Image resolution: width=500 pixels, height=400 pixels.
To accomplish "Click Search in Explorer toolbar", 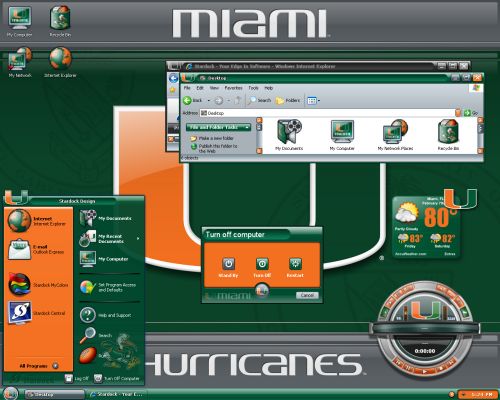I will 260,100.
